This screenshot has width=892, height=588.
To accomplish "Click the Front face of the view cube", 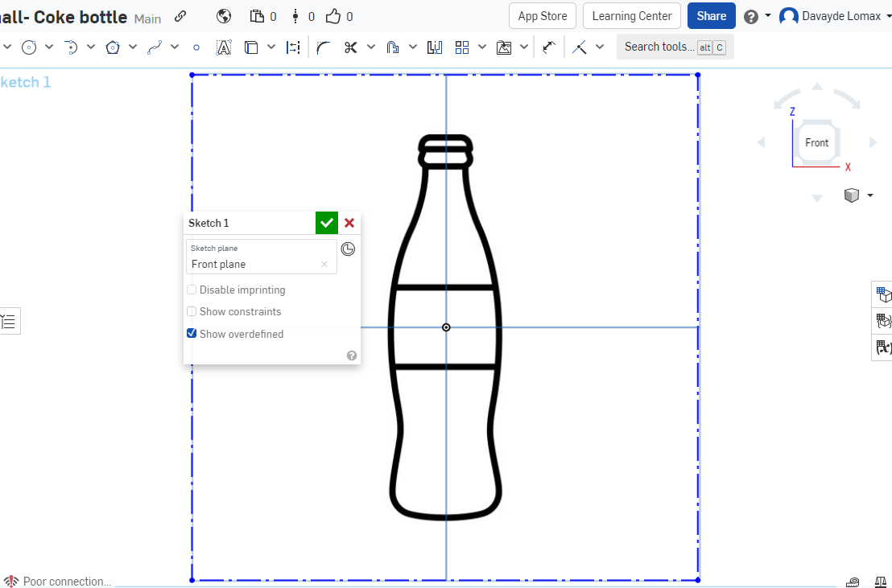I will coord(817,142).
